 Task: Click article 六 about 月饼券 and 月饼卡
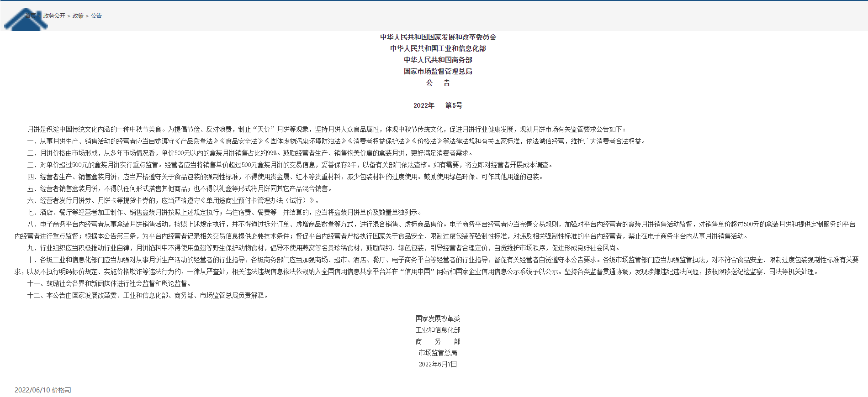pyautogui.click(x=174, y=201)
